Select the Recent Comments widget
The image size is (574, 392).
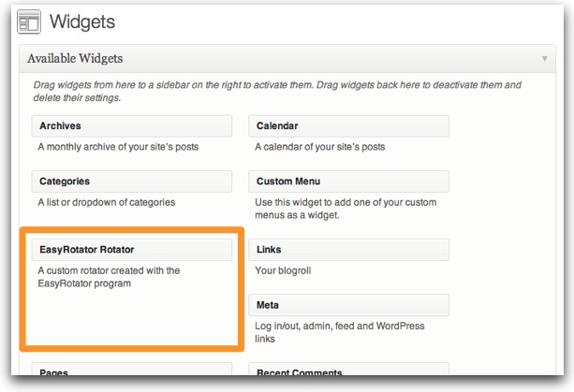coord(348,372)
